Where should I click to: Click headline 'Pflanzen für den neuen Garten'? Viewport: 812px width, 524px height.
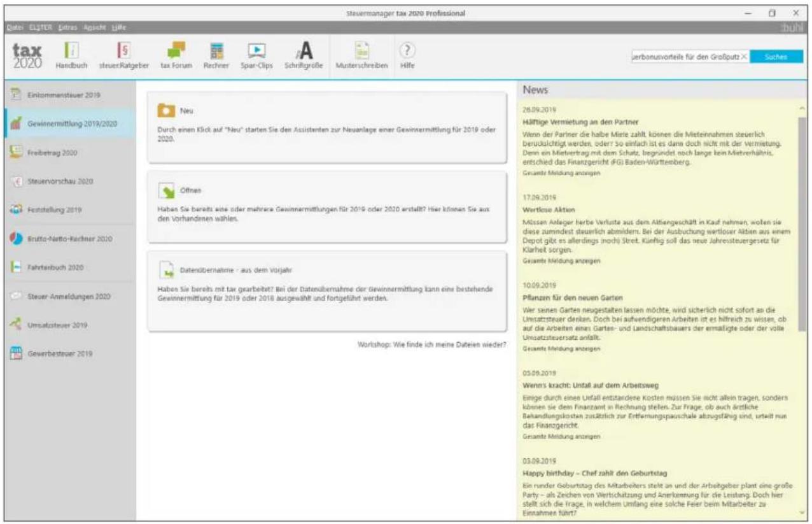point(572,297)
